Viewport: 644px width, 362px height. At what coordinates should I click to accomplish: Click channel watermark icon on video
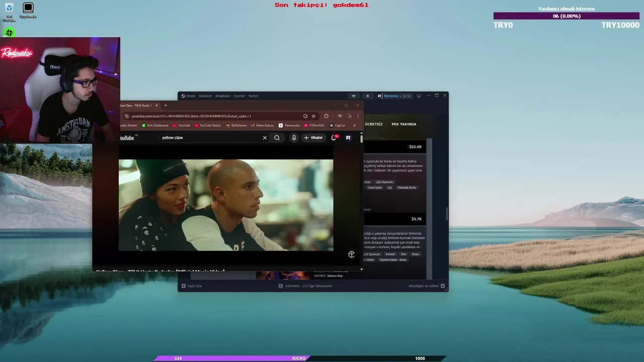[x=351, y=254]
